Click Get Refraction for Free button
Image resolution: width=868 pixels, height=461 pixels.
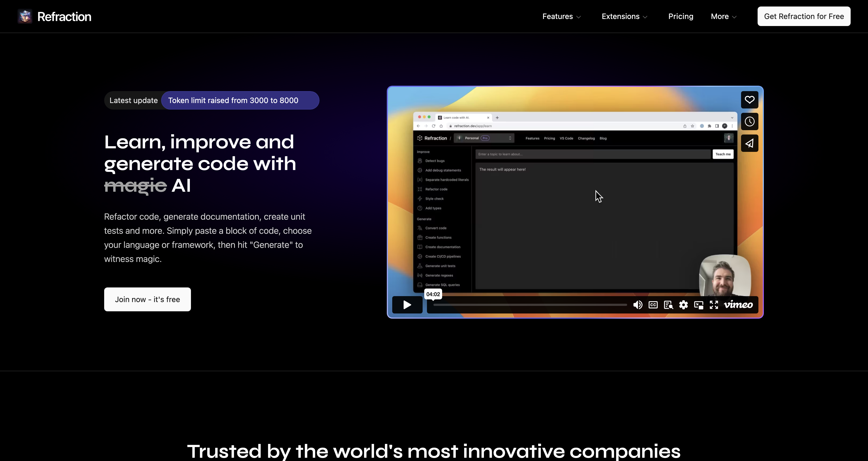pyautogui.click(x=804, y=16)
